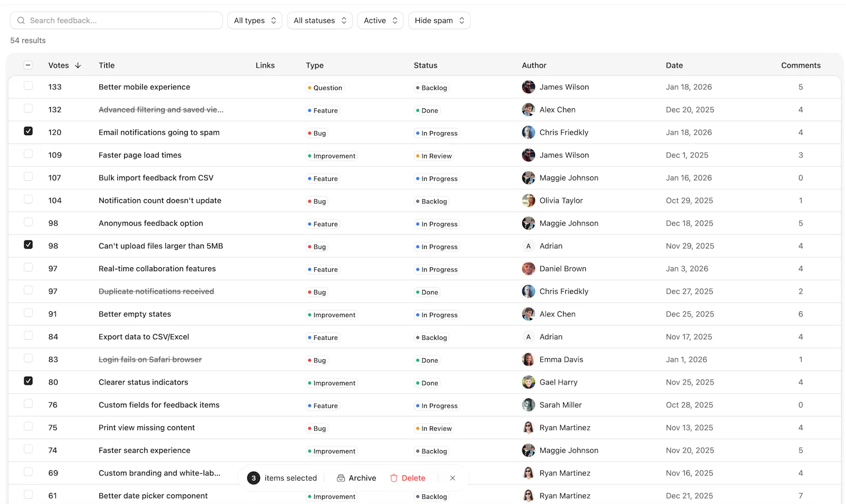846x504 pixels.
Task: Click Done badge in Advanced filtering row
Action: [x=427, y=110]
